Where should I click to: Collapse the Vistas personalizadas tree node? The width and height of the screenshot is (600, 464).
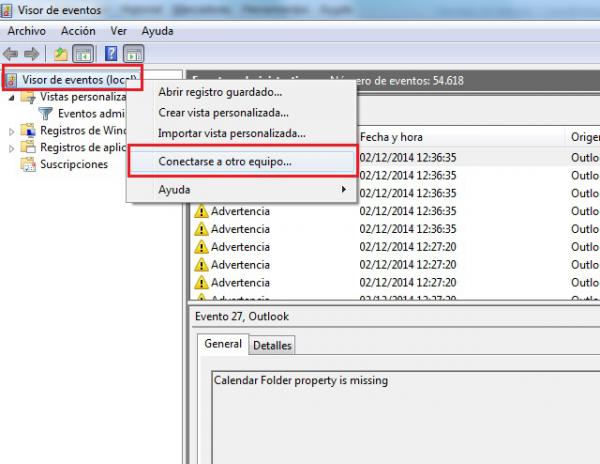[12, 98]
